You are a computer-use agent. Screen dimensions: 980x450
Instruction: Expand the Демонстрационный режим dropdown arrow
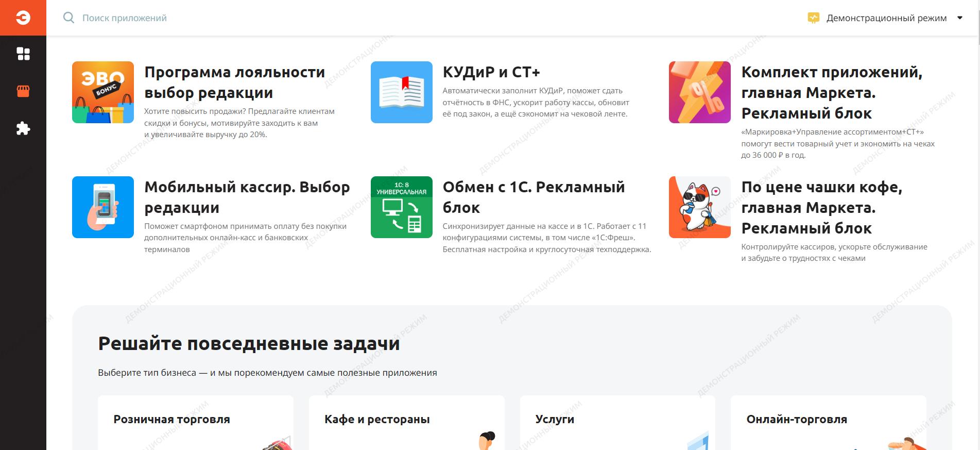coord(960,18)
